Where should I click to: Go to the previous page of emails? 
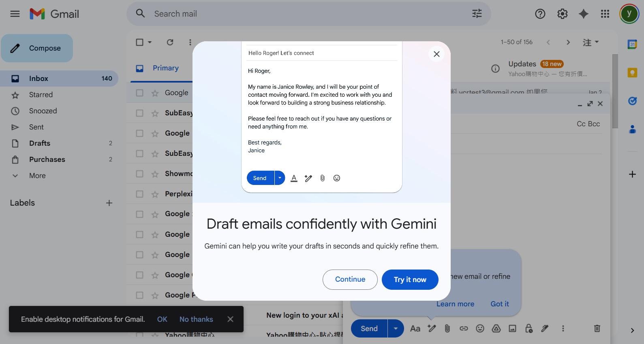coord(548,42)
